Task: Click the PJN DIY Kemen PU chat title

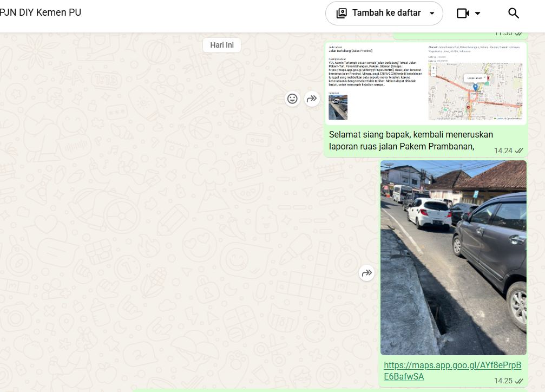Action: (x=40, y=12)
